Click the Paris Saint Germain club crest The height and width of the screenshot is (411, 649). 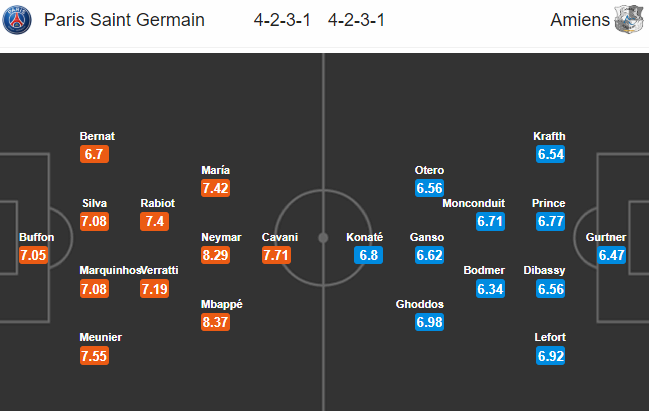(x=17, y=19)
